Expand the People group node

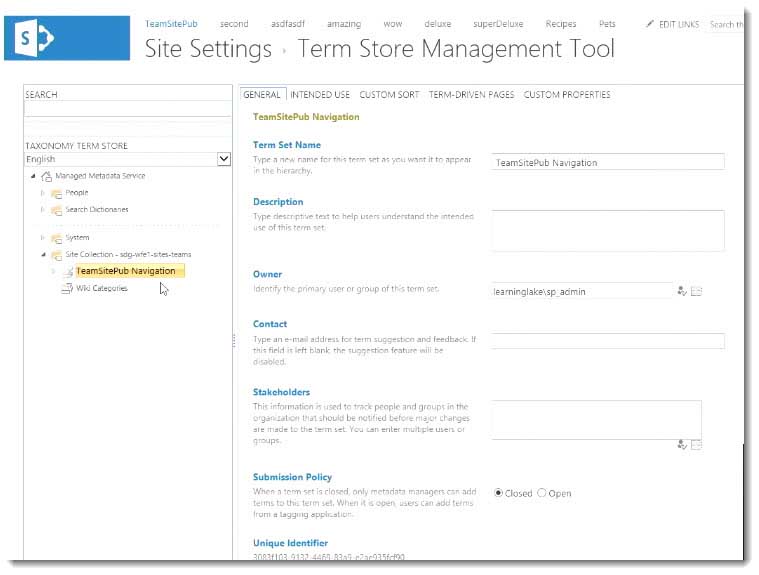coord(43,193)
